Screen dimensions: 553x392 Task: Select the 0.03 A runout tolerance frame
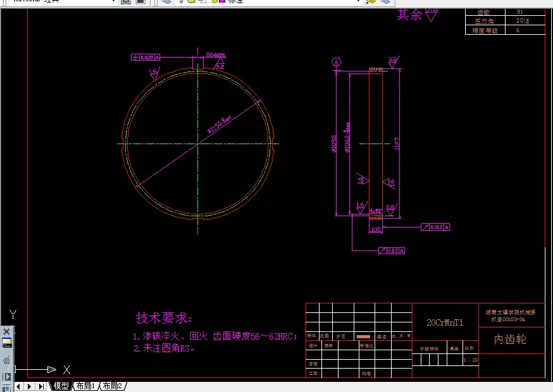[x=392, y=250]
